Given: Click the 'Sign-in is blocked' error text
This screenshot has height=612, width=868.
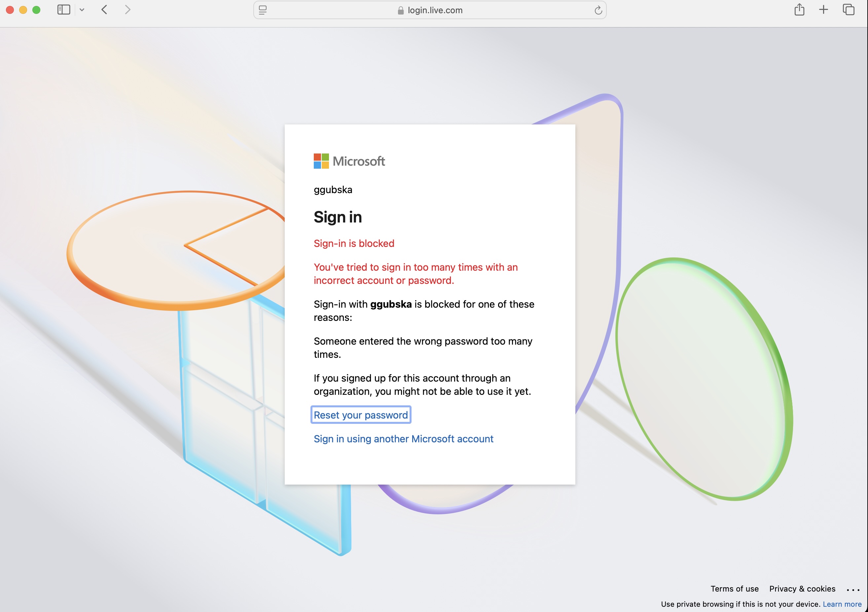Looking at the screenshot, I should pos(354,243).
